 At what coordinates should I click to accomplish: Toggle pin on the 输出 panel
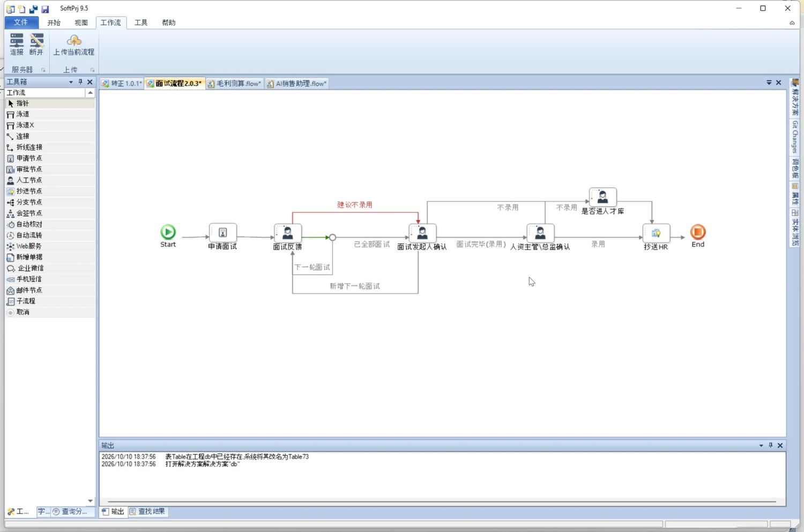click(771, 445)
